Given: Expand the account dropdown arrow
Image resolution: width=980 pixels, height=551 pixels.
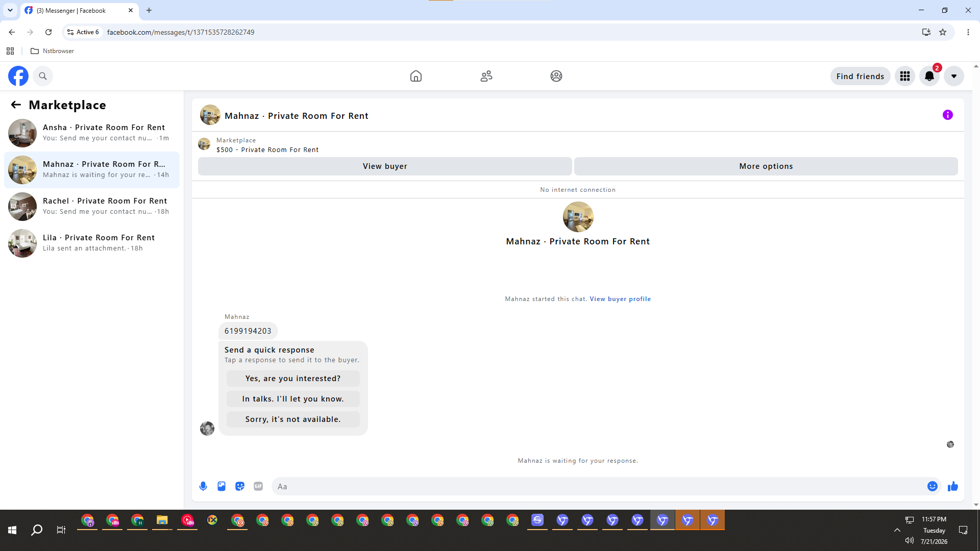Looking at the screenshot, I should [x=954, y=76].
